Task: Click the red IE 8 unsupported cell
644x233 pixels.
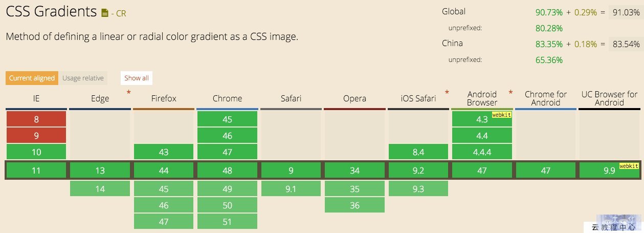Action: tap(36, 119)
